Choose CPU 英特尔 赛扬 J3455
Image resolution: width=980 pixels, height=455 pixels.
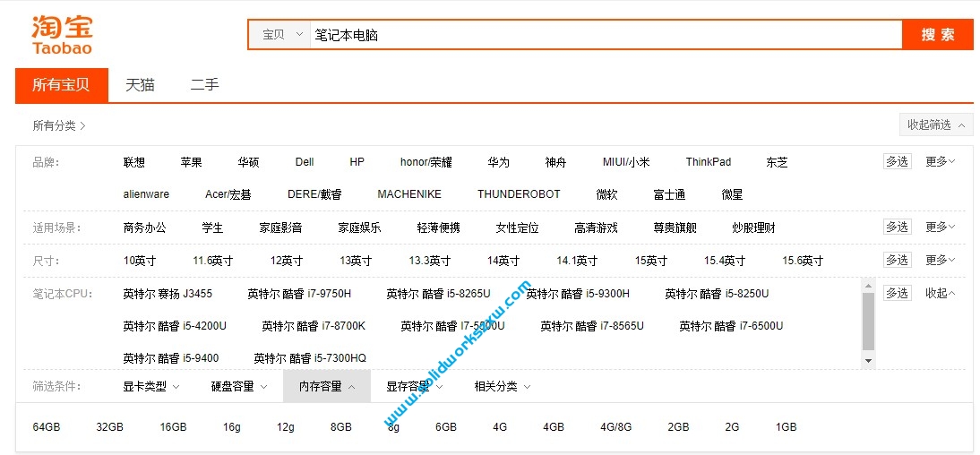(x=168, y=294)
